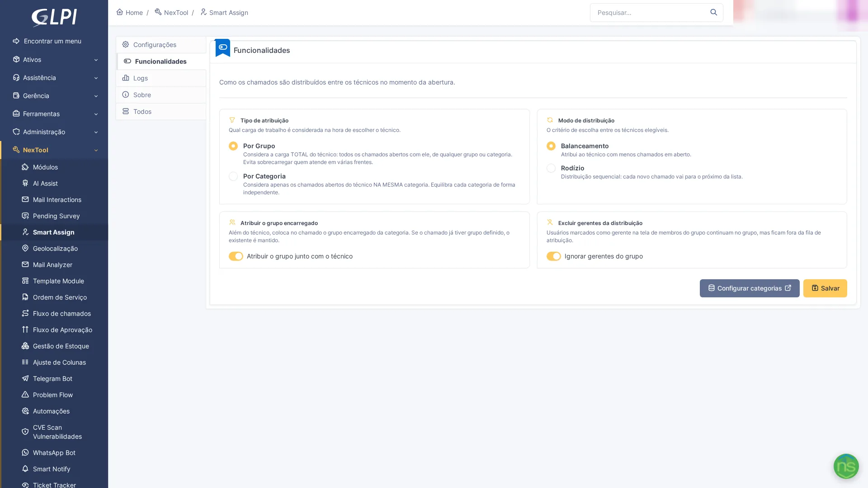Expand the Gerência menu

point(54,96)
